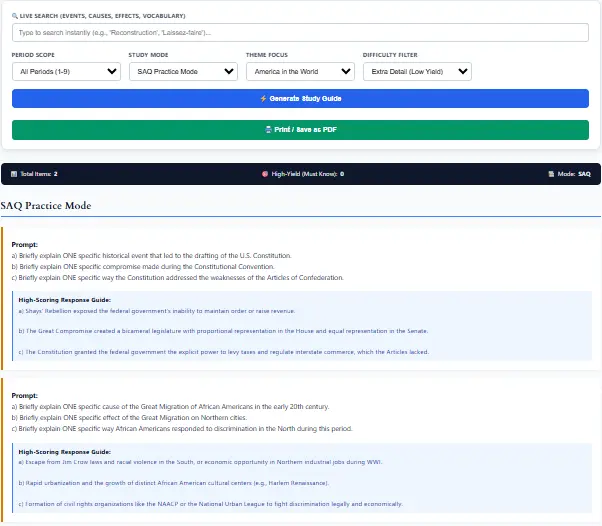This screenshot has width=602, height=526.
Task: Click the prompt about Articles of Confederation weaknesses
Action: click(x=178, y=278)
